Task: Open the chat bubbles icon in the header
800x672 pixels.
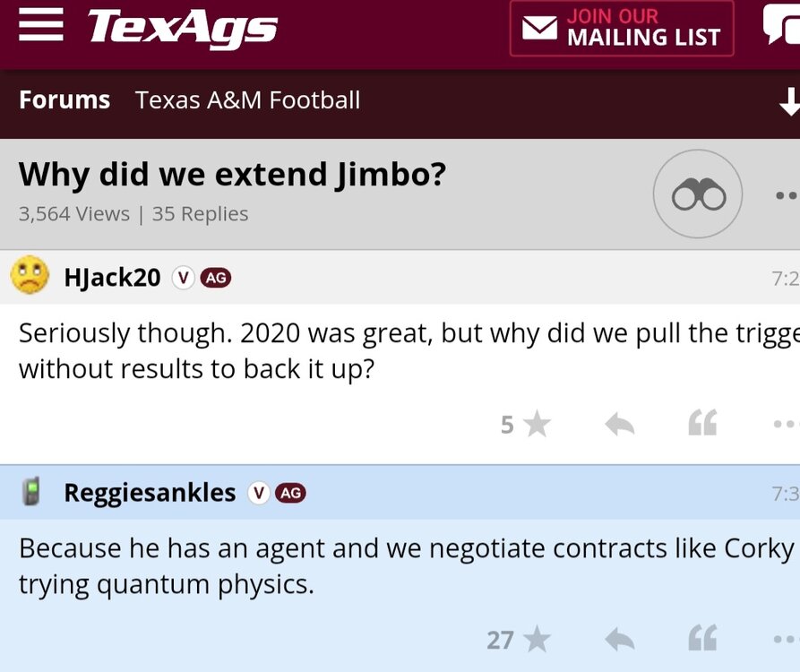Action: 781,25
